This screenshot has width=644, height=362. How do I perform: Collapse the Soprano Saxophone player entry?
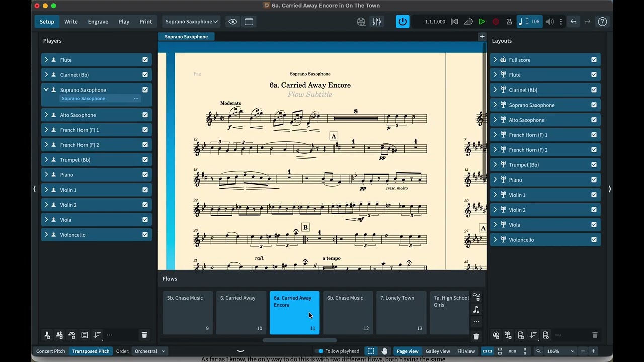tap(46, 89)
